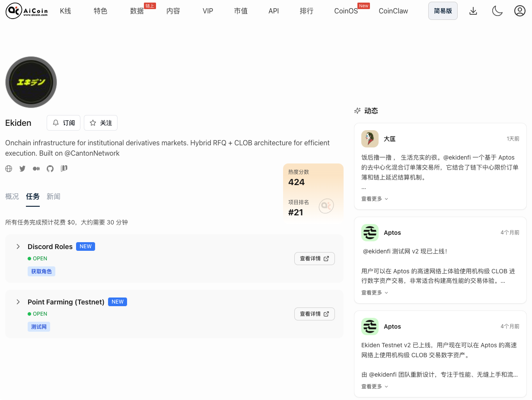
Task: Switch to the 新闻 tab
Action: click(x=54, y=196)
